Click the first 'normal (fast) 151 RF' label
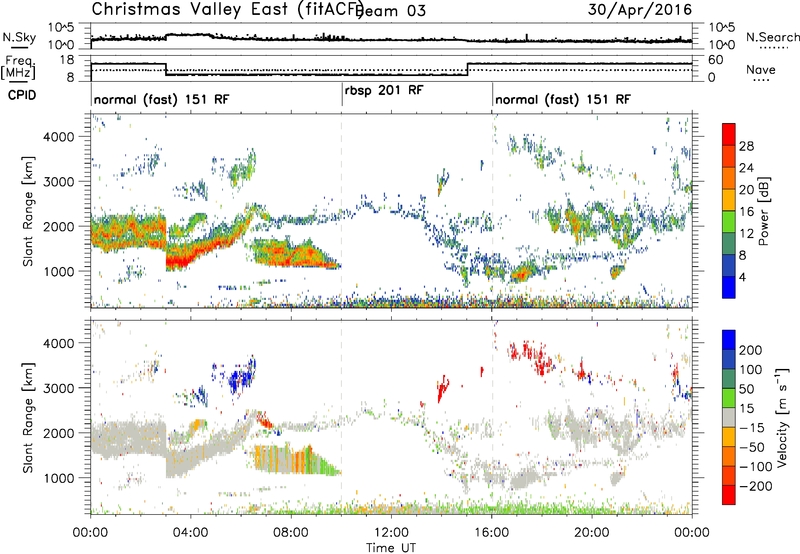Image resolution: width=800 pixels, height=554 pixels. pyautogui.click(x=161, y=99)
